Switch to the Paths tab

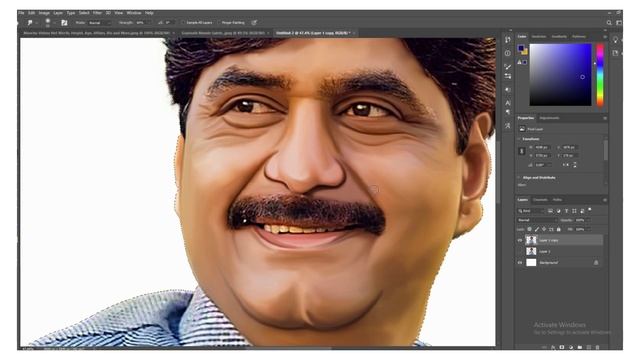[558, 200]
